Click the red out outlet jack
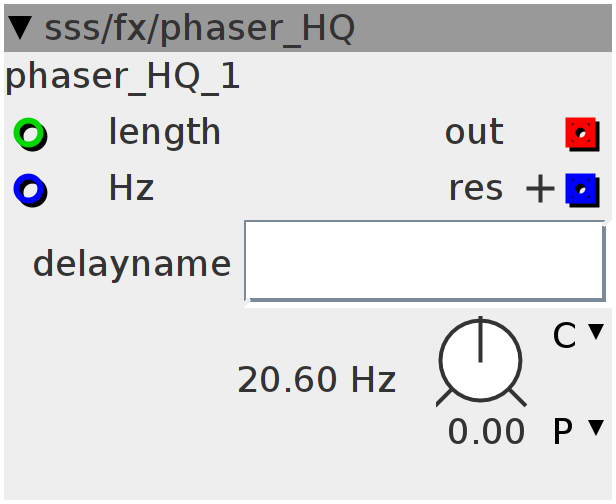 coord(582,134)
